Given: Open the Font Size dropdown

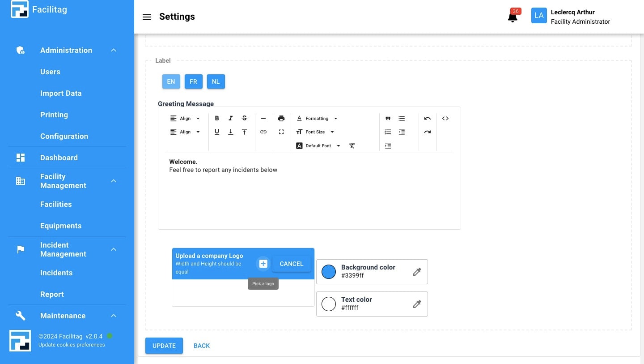Looking at the screenshot, I should click(315, 132).
